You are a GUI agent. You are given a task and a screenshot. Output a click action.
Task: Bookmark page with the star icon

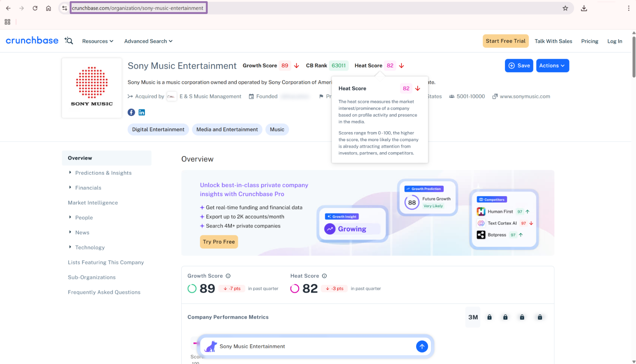565,8
